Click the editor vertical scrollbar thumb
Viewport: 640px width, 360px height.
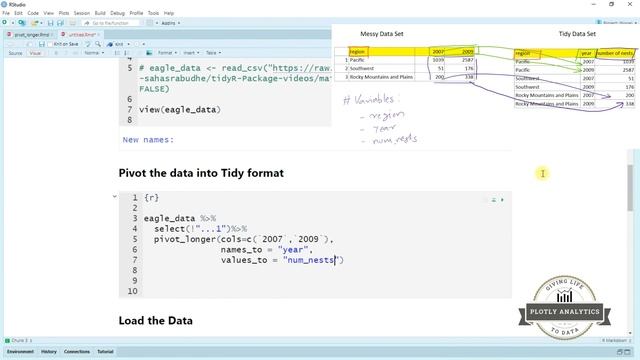coord(631,188)
